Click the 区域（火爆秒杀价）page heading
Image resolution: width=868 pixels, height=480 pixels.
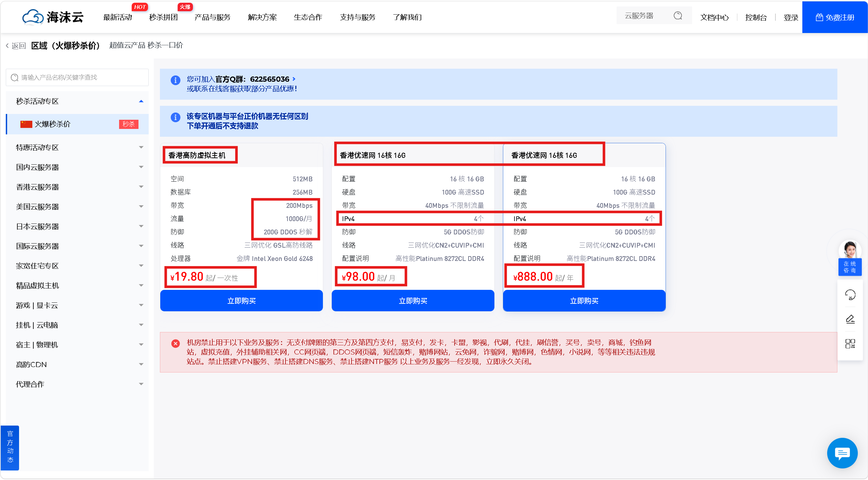[x=65, y=46]
